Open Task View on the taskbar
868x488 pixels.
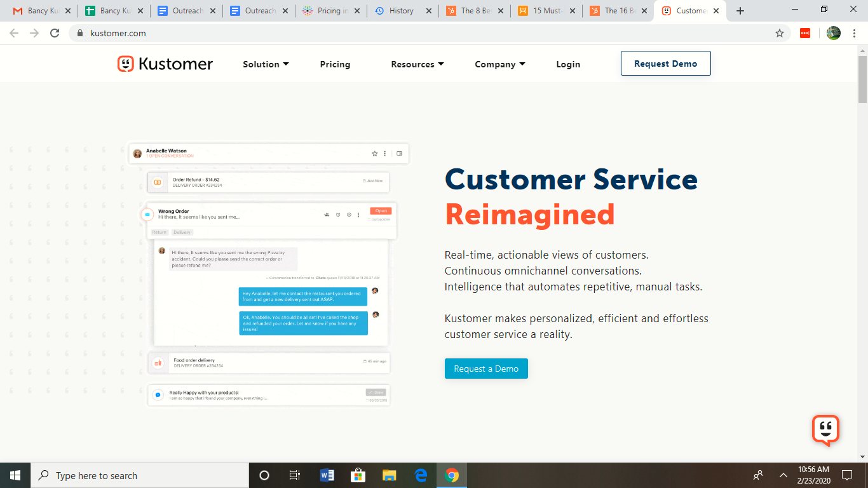pos(295,475)
